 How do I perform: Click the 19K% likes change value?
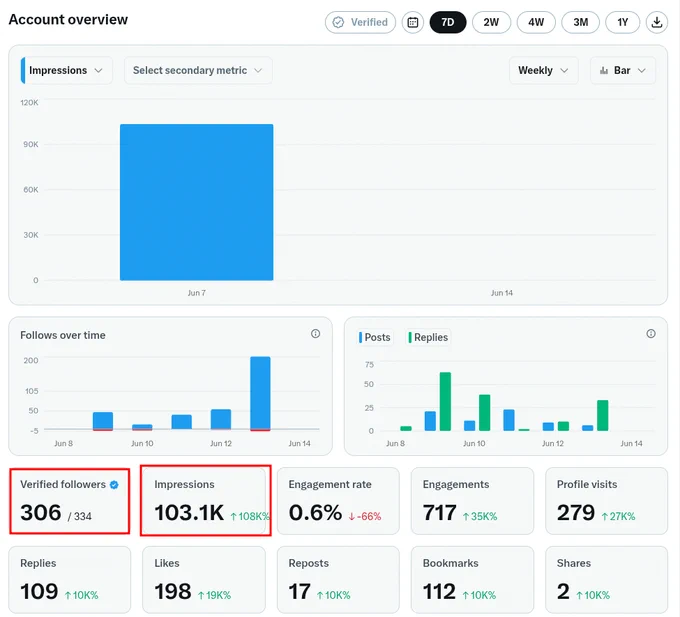pyautogui.click(x=214, y=595)
